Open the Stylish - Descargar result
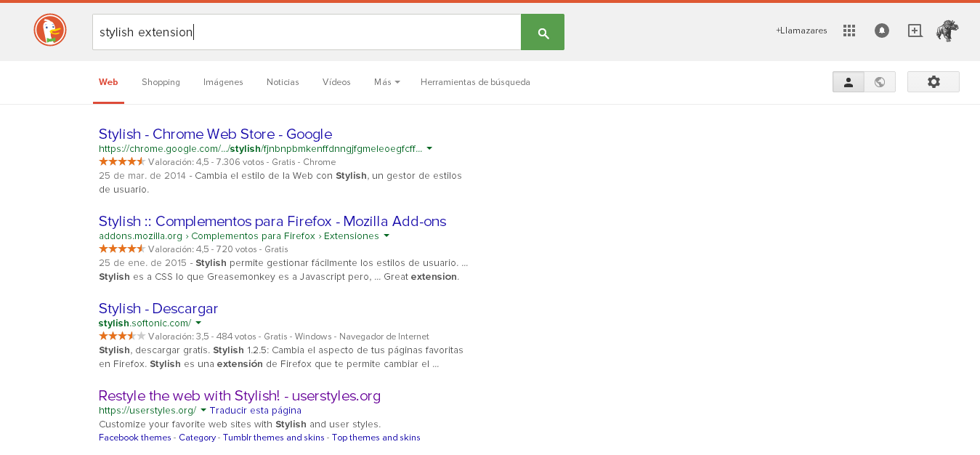980x455 pixels. pos(158,308)
